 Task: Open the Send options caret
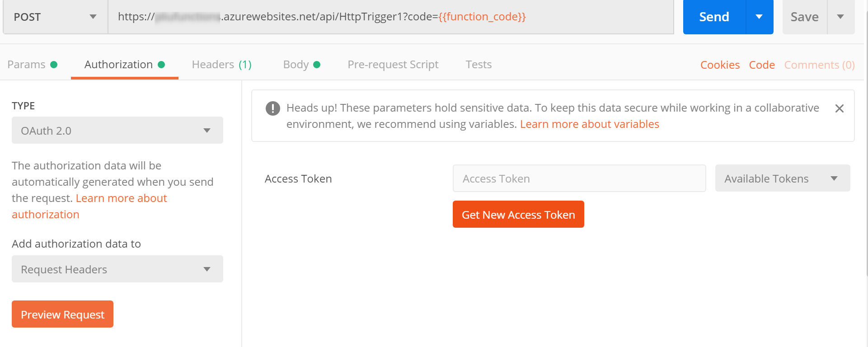click(x=760, y=17)
